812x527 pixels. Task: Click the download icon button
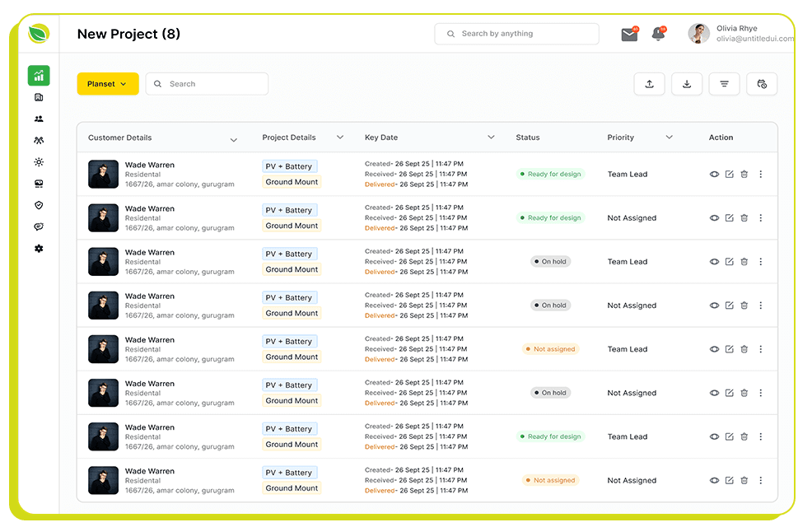(x=687, y=84)
